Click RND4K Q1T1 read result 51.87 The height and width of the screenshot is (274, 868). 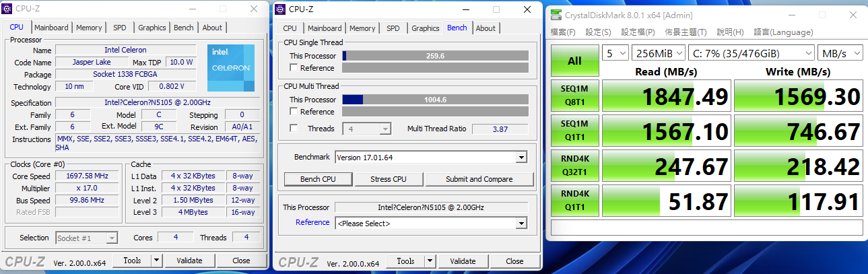coord(666,201)
